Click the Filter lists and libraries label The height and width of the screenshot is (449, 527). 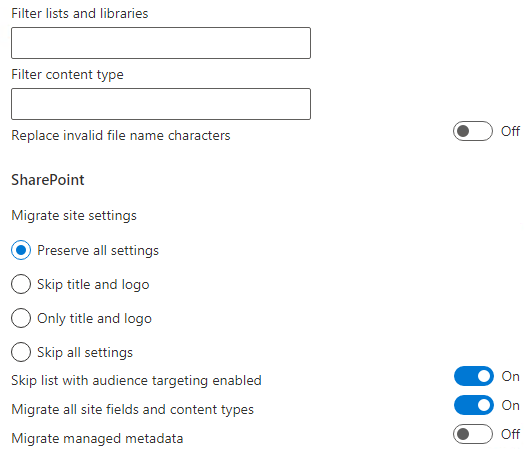[x=80, y=13]
